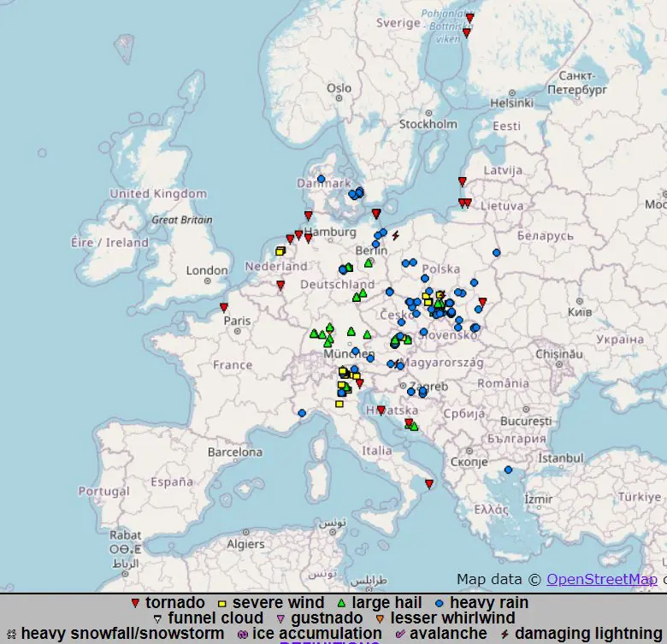Select the heavy rain marker above the Danmark label

pos(322,179)
